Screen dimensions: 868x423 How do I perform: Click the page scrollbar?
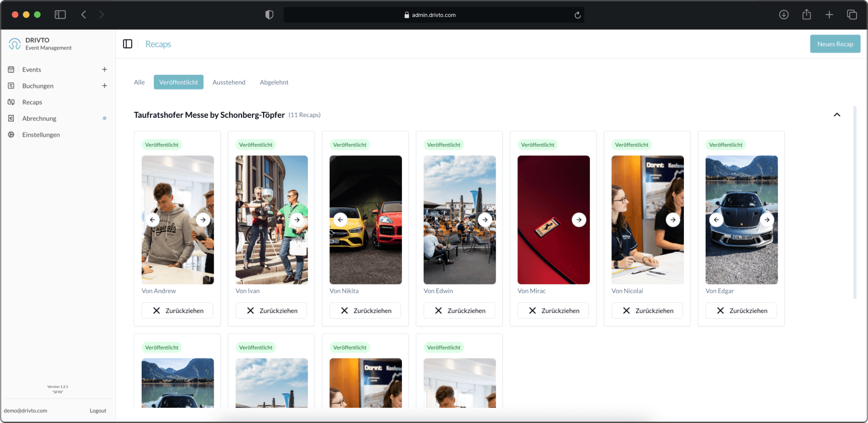click(855, 203)
